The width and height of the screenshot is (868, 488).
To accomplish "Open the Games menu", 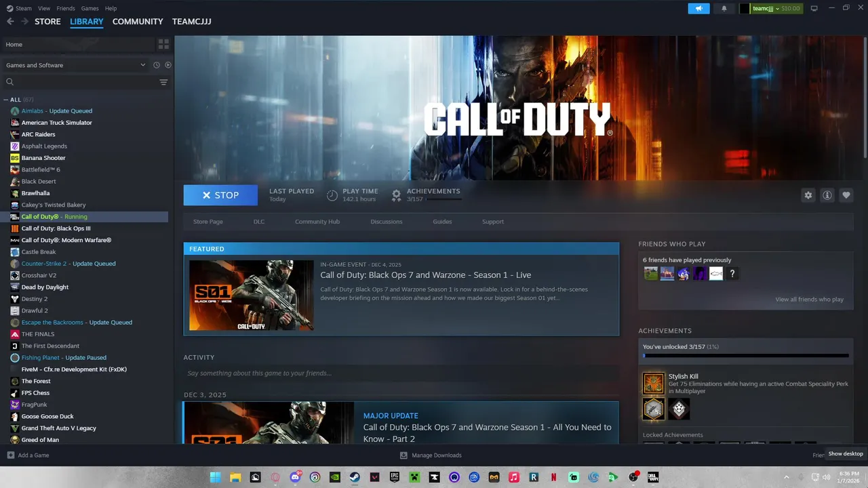I will [x=90, y=8].
